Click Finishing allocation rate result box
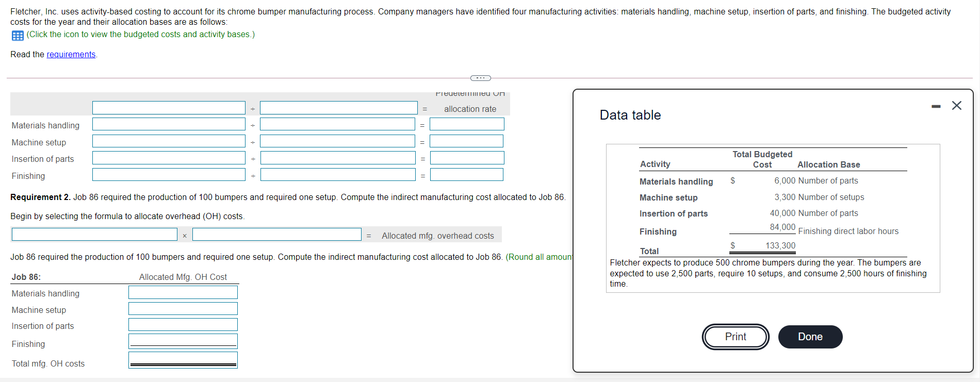Image resolution: width=980 pixels, height=382 pixels. [x=467, y=175]
